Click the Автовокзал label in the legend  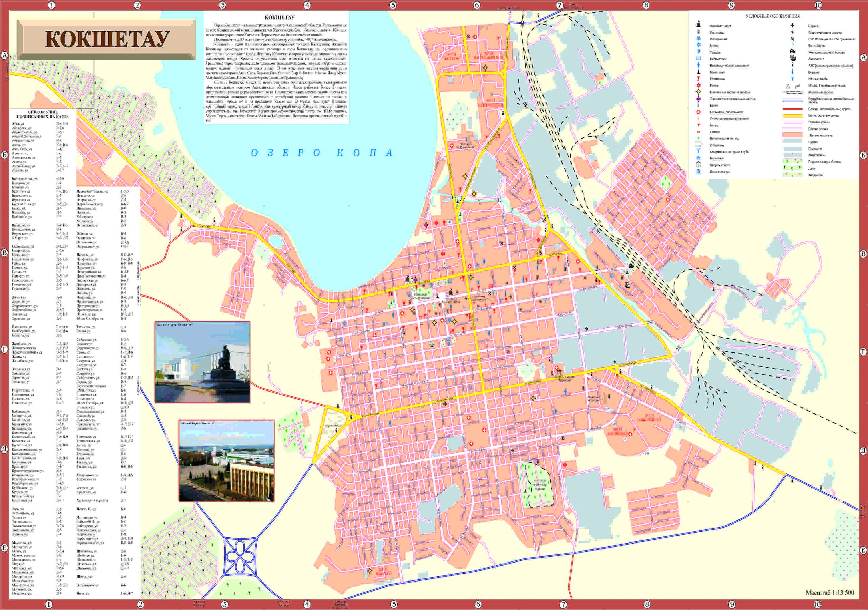[x=816, y=59]
